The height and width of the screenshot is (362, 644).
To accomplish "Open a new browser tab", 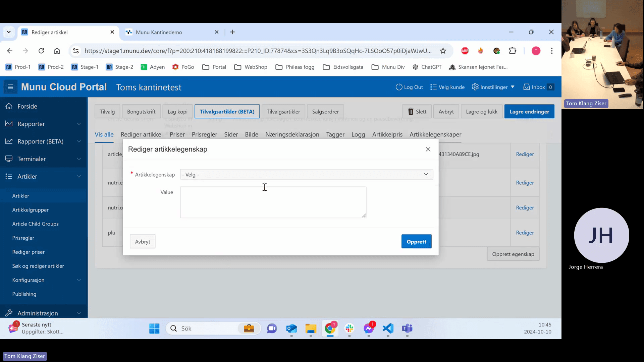I will click(x=232, y=32).
